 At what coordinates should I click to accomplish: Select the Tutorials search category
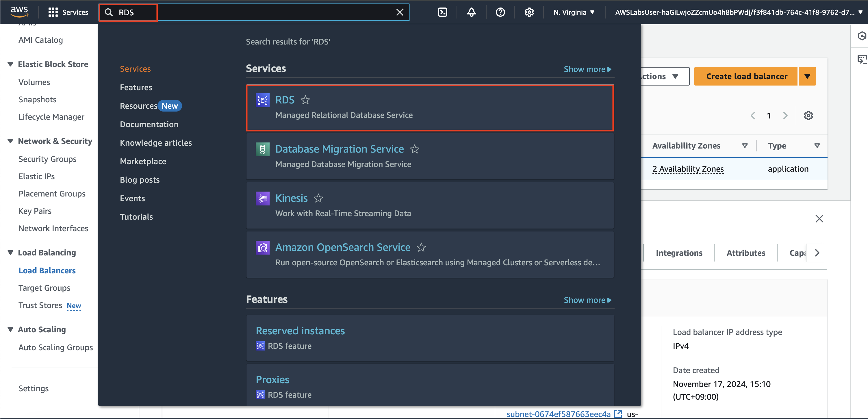tap(136, 217)
